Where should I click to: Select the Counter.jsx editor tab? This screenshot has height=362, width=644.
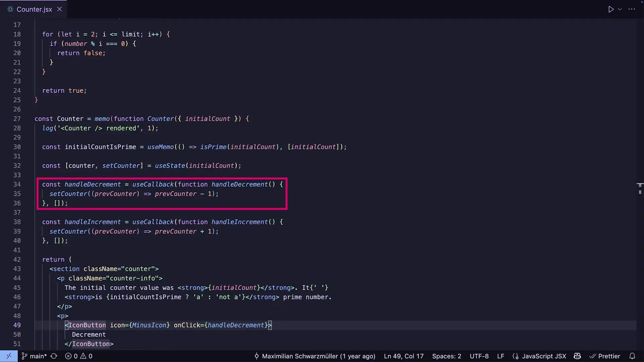34,9
